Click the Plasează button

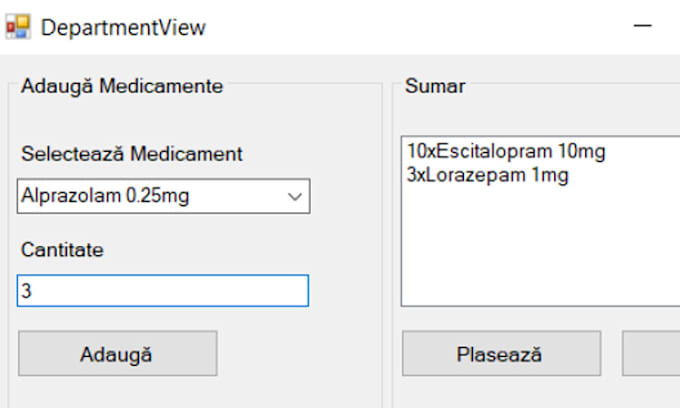coord(501,353)
